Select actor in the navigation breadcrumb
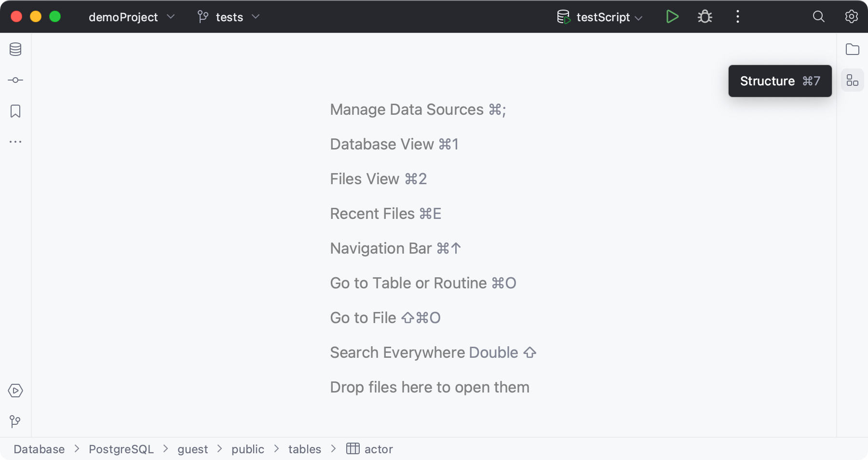The image size is (868, 460). (379, 449)
